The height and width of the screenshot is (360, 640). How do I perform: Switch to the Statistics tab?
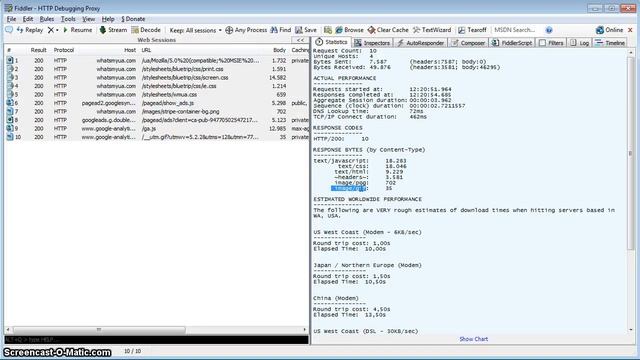(331, 42)
